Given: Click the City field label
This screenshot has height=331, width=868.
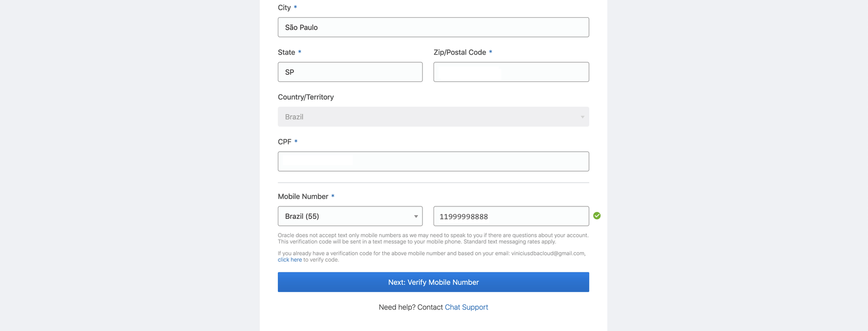Looking at the screenshot, I should pos(284,8).
